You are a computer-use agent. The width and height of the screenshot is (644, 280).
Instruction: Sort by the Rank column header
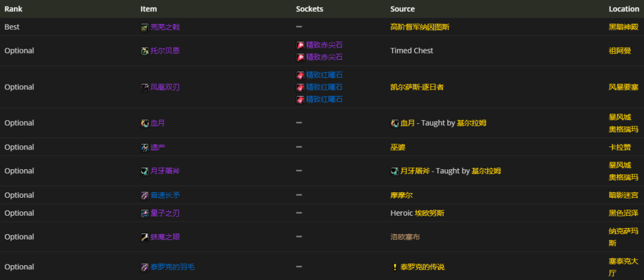tap(13, 9)
